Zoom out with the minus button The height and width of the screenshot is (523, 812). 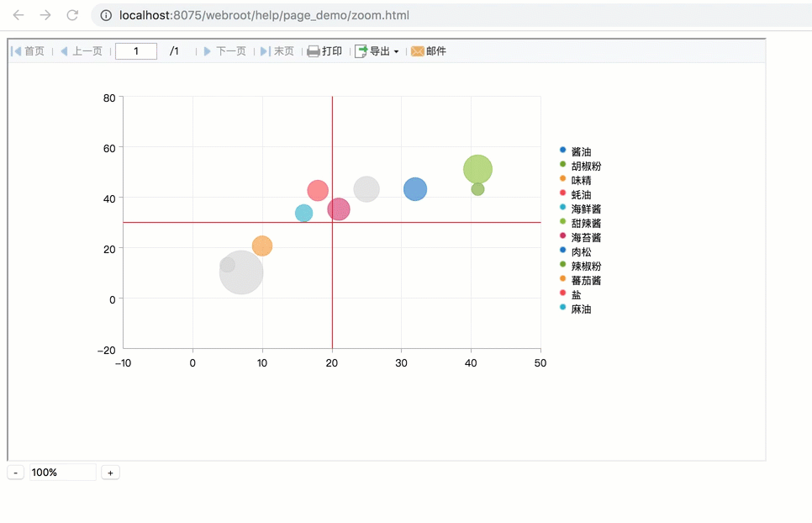pos(15,473)
